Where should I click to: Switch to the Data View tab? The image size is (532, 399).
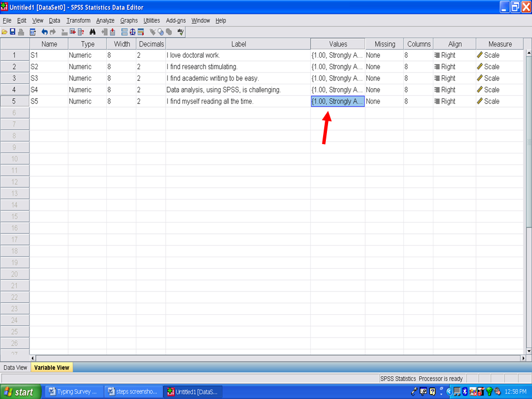pyautogui.click(x=15, y=367)
